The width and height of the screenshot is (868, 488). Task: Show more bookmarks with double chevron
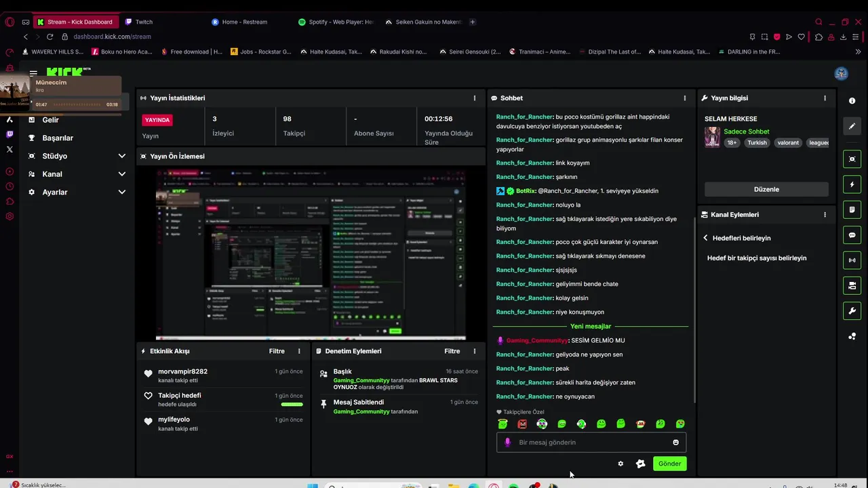point(859,52)
